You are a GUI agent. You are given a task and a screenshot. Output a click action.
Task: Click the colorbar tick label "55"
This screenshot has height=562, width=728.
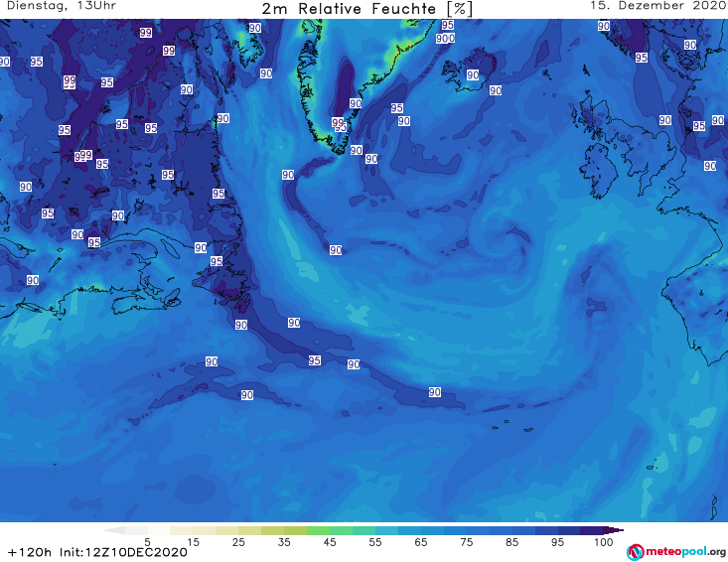pos(375,542)
